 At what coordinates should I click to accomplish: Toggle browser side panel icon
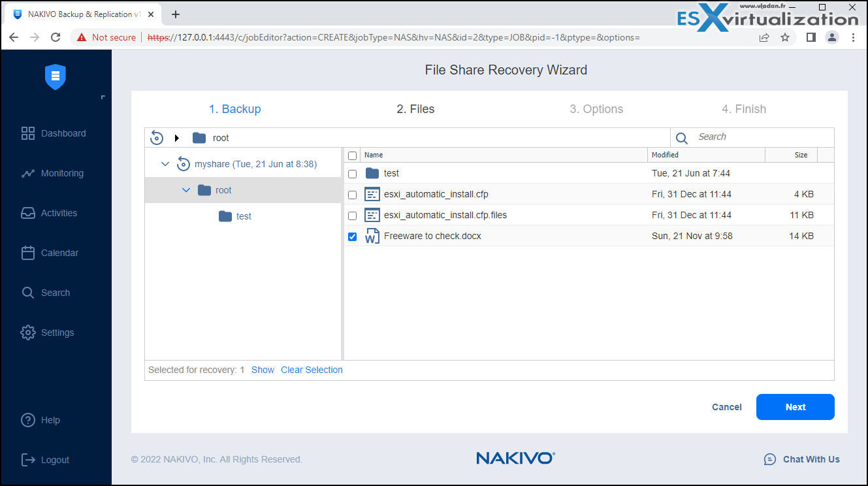(x=811, y=37)
